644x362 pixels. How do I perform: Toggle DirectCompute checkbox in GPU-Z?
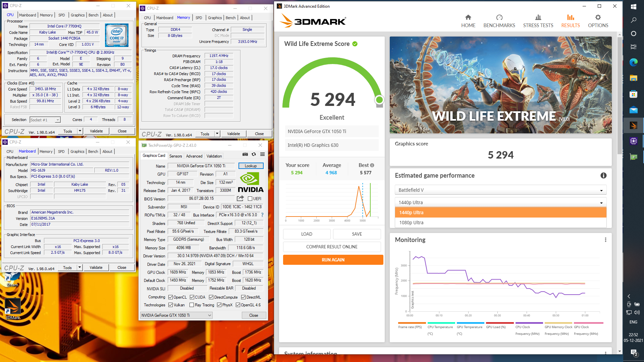[211, 297]
